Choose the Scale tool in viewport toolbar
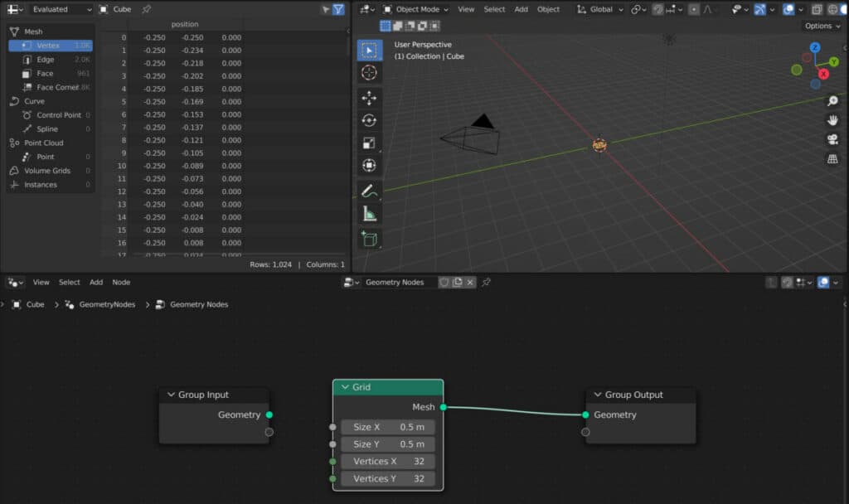849x504 pixels. (369, 143)
